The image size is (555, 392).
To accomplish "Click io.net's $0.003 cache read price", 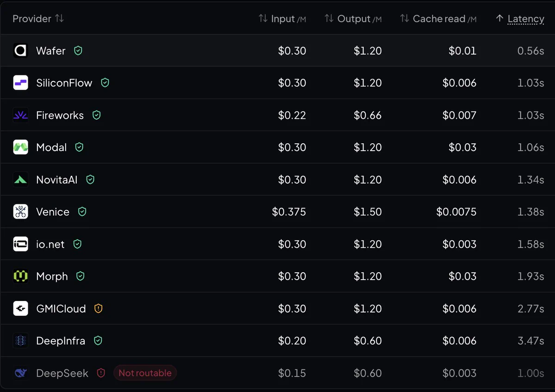I will click(459, 244).
